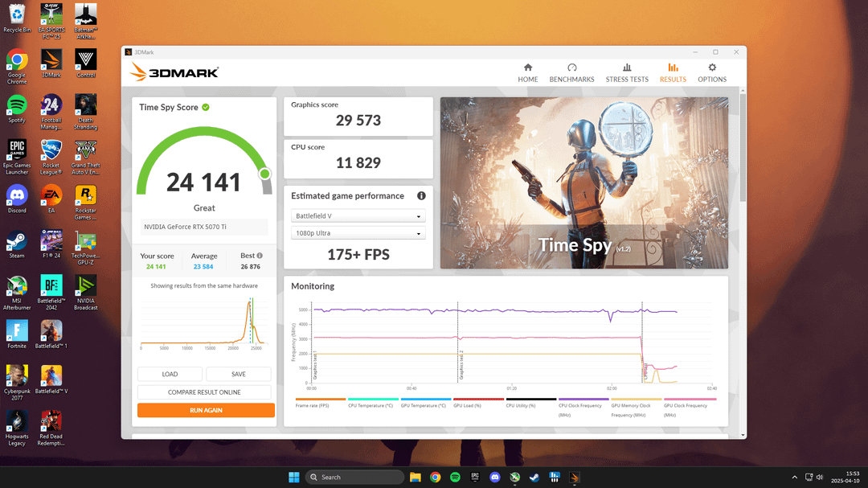Screen dimensions: 868x488
Task: Select the Cyberpunk 2077 desktop shortcut
Action: [x=17, y=383]
